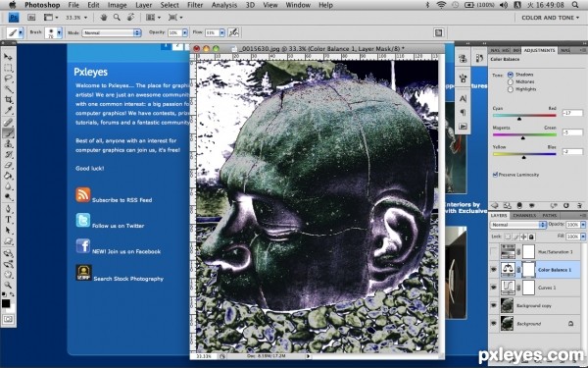Open the Analysis menu
The height and width of the screenshot is (368, 588).
pyautogui.click(x=224, y=5)
